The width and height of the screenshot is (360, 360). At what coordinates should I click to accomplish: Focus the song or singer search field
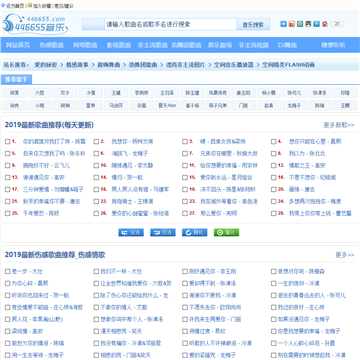[171, 24]
